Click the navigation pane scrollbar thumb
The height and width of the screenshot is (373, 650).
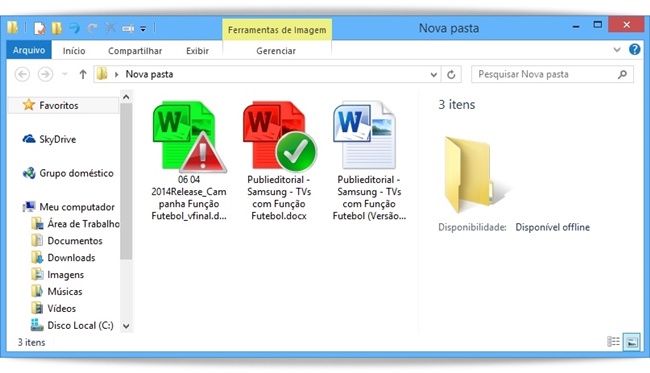click(x=126, y=181)
